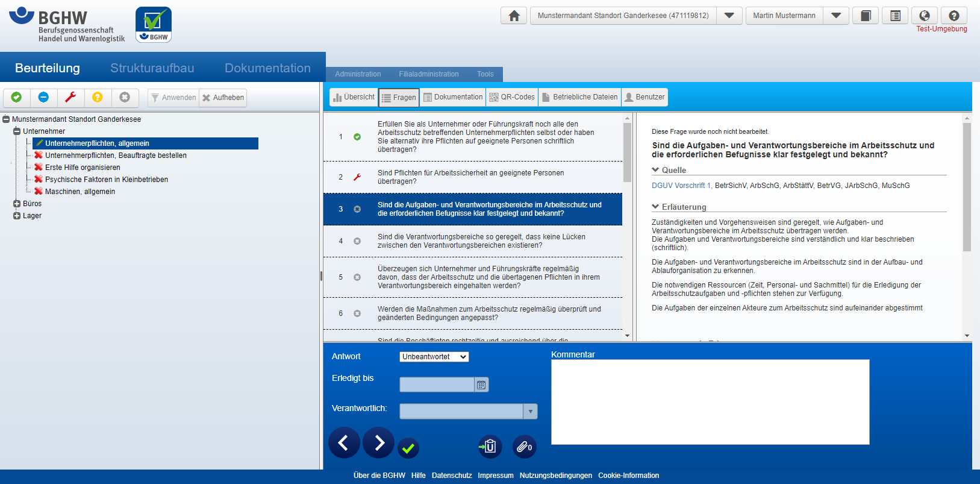
Task: Click the BGHW checkmark app logo
Action: coord(154,25)
